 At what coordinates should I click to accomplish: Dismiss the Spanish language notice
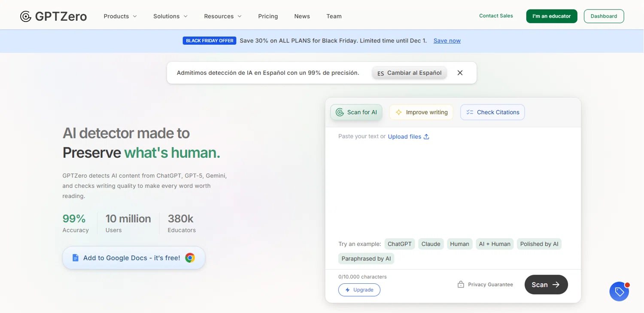pyautogui.click(x=460, y=73)
